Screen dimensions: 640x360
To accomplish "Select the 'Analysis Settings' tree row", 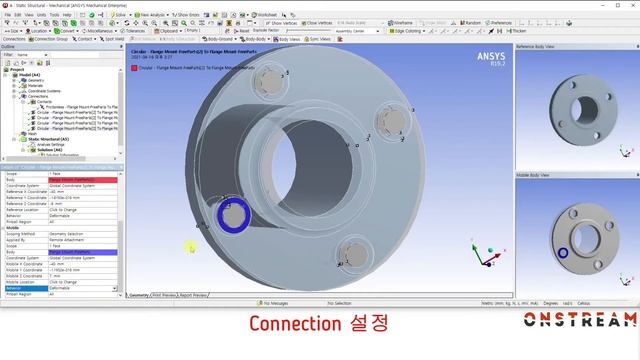I will click(51, 144).
